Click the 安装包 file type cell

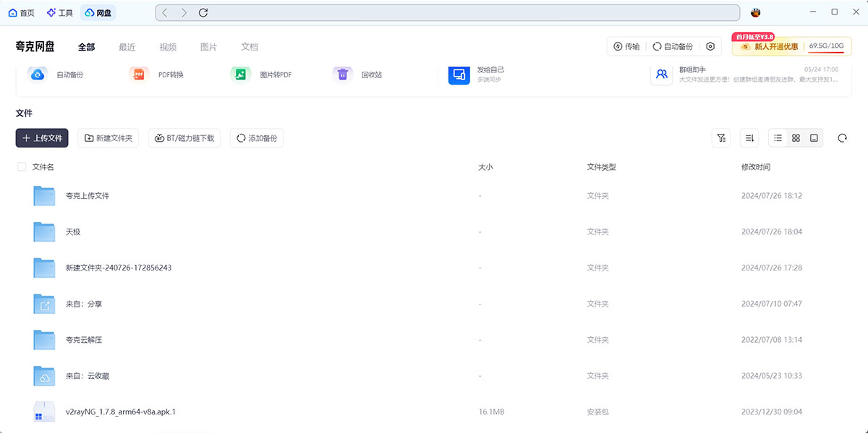pyautogui.click(x=597, y=412)
